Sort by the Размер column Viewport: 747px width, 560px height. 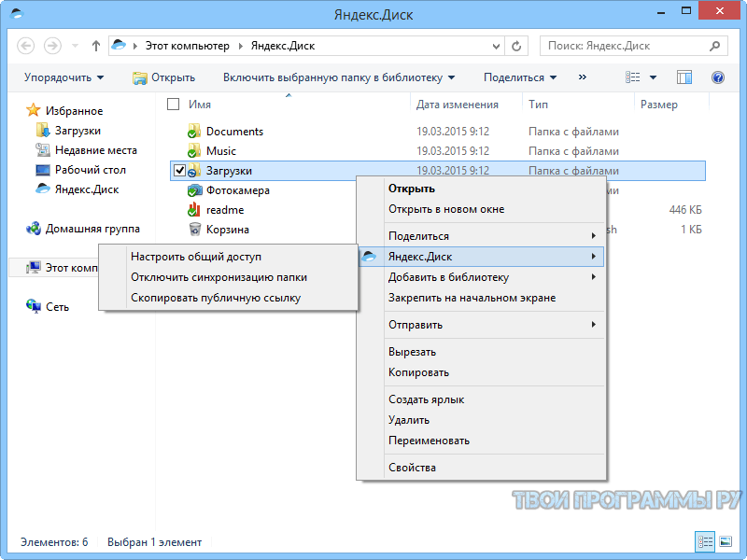tap(659, 105)
